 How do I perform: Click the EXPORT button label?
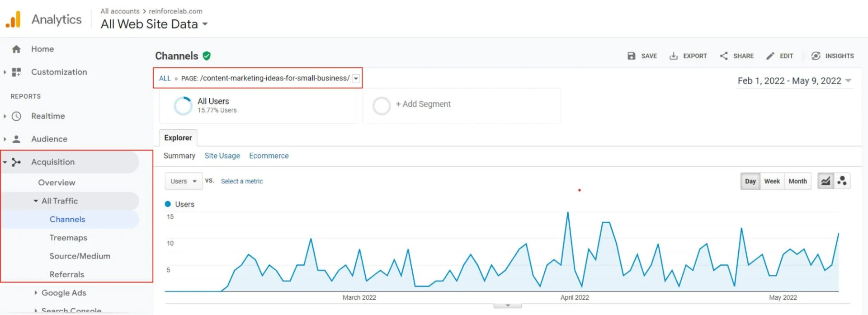pos(695,56)
